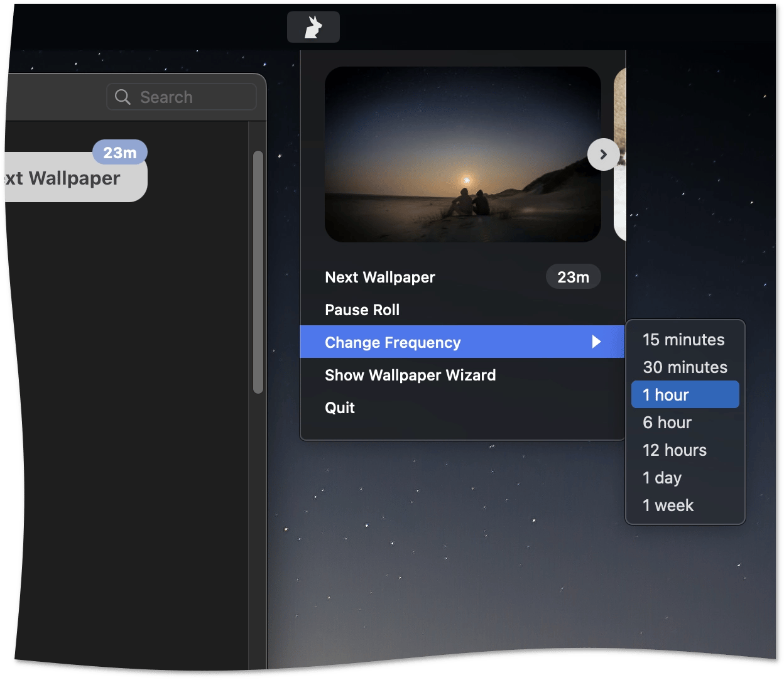Pick 1 day change frequency

pyautogui.click(x=662, y=478)
